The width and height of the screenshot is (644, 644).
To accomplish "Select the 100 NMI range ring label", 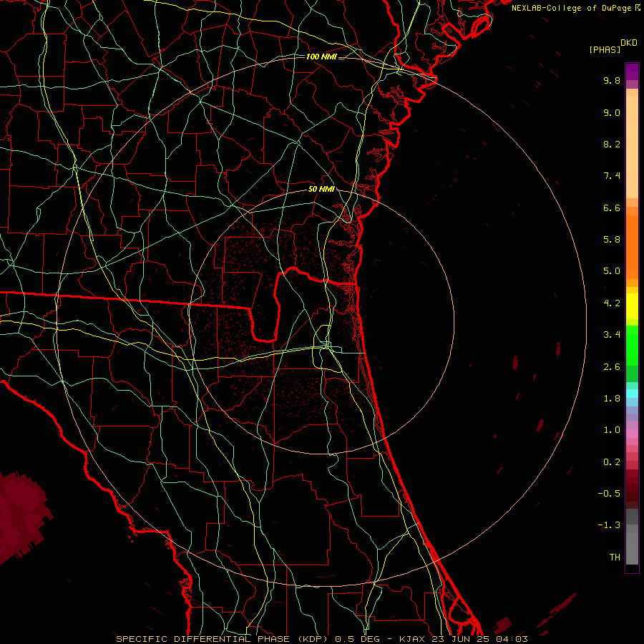I will pyautogui.click(x=321, y=57).
